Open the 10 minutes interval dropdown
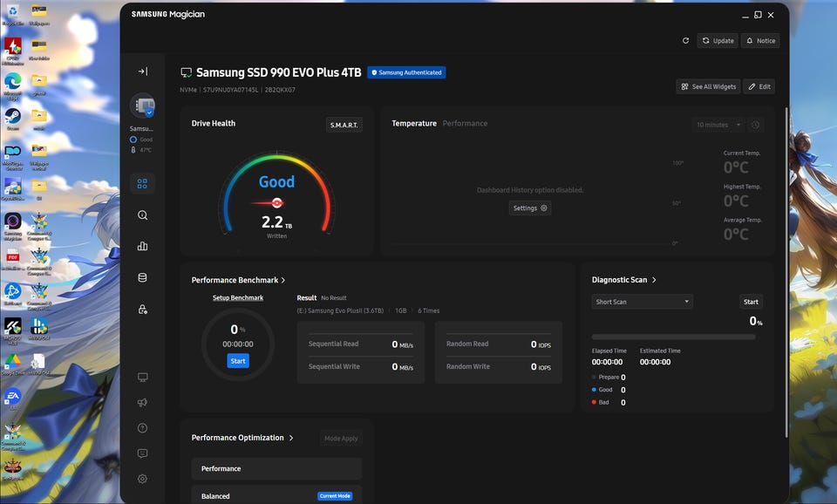The height and width of the screenshot is (504, 837). (x=718, y=125)
